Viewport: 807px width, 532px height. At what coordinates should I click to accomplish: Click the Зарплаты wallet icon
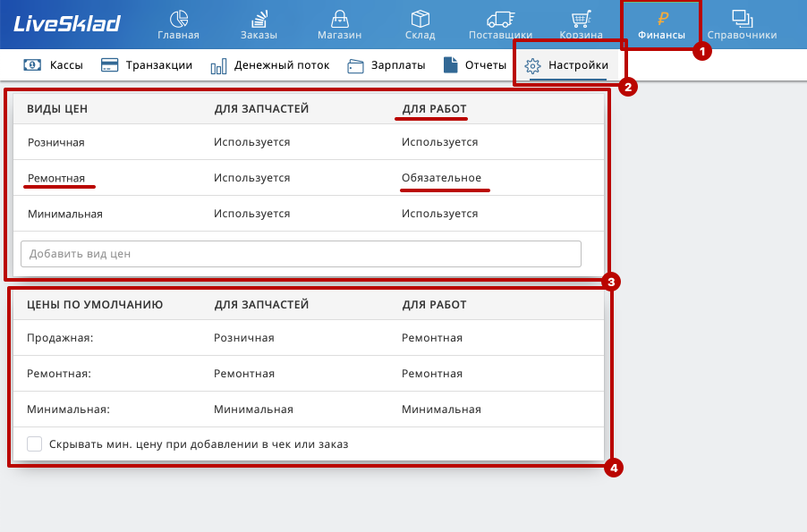(x=356, y=66)
